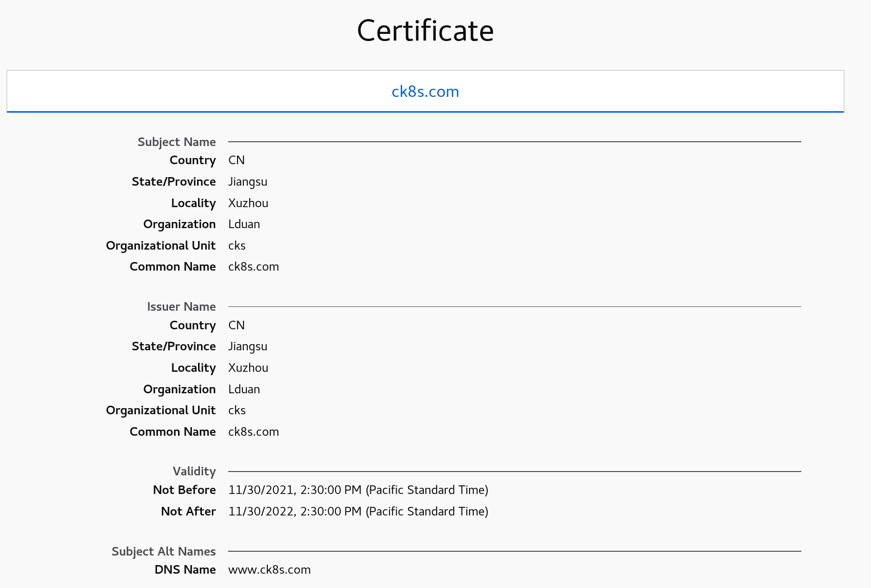Select the issuer Organization Lduan
The height and width of the screenshot is (588, 871).
(x=243, y=389)
